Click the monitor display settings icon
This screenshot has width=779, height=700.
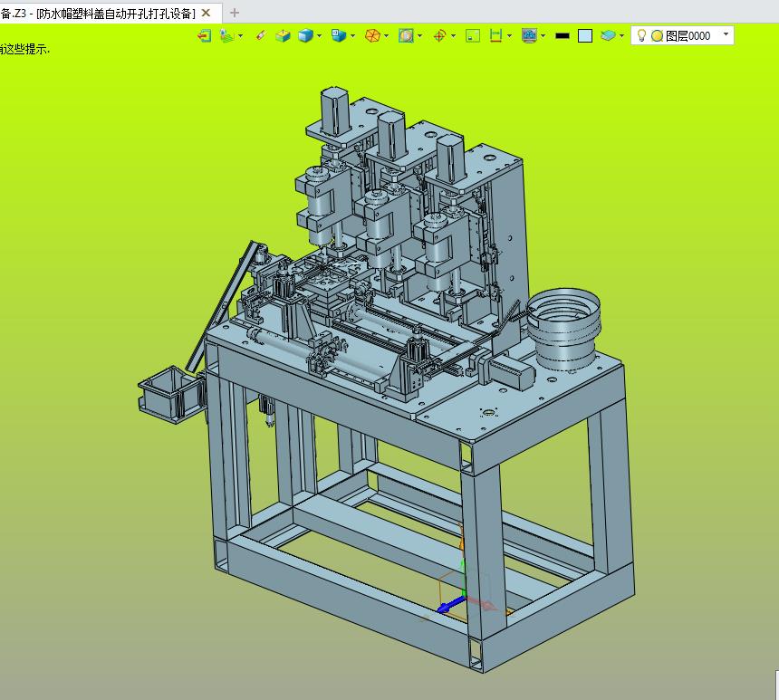click(529, 36)
